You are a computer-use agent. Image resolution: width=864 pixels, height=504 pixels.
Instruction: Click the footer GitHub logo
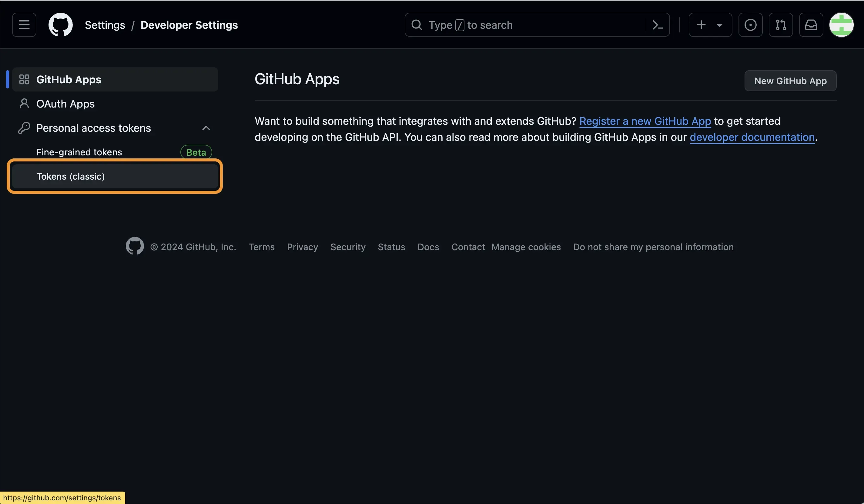(x=135, y=246)
